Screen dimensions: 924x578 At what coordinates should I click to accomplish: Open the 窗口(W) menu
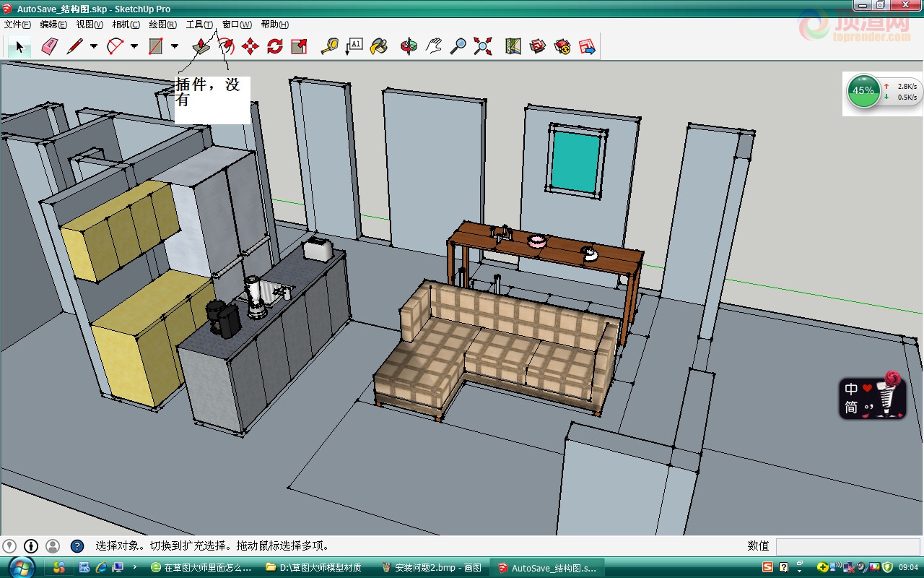coord(237,25)
